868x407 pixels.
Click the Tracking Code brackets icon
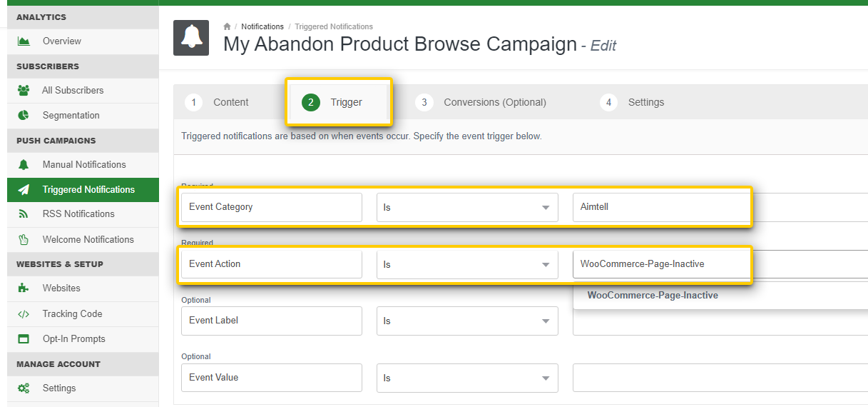coord(24,314)
